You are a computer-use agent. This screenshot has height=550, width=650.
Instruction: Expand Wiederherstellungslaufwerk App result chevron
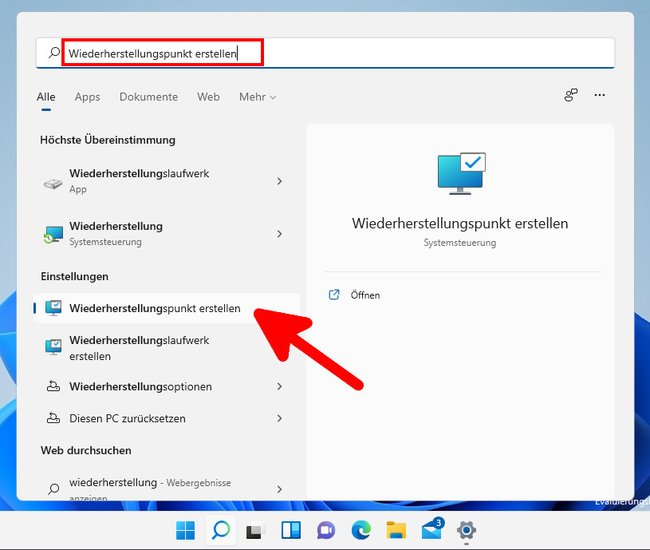279,181
